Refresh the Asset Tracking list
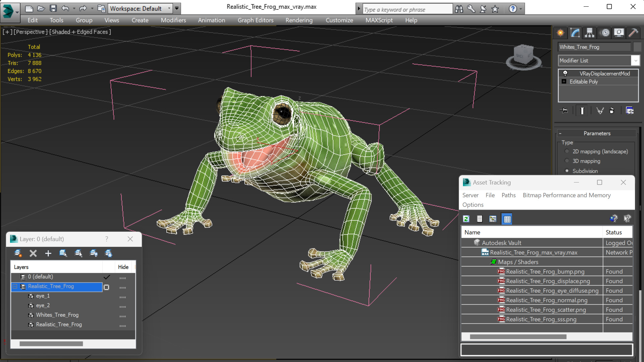This screenshot has width=644, height=362. pyautogui.click(x=466, y=219)
